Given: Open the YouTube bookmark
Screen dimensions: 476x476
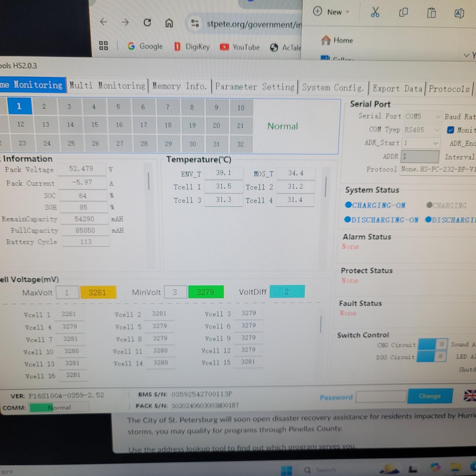Looking at the screenshot, I should [x=240, y=47].
